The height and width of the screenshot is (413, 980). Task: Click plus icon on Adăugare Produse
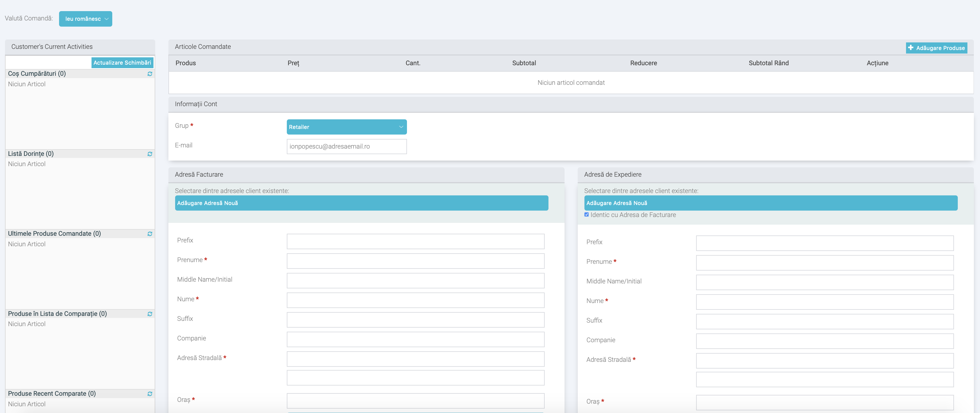pos(911,48)
